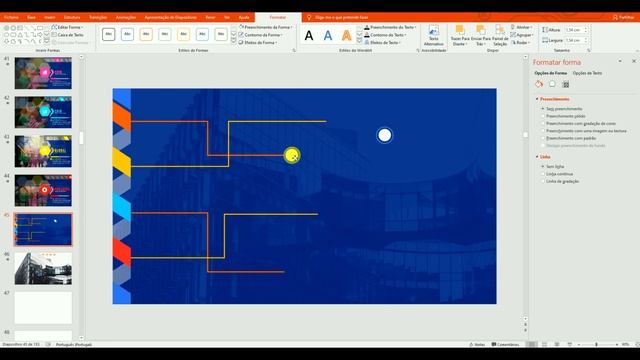Screen dimensions: 640x360
Task: Click the Largura width input field
Action: click(576, 40)
